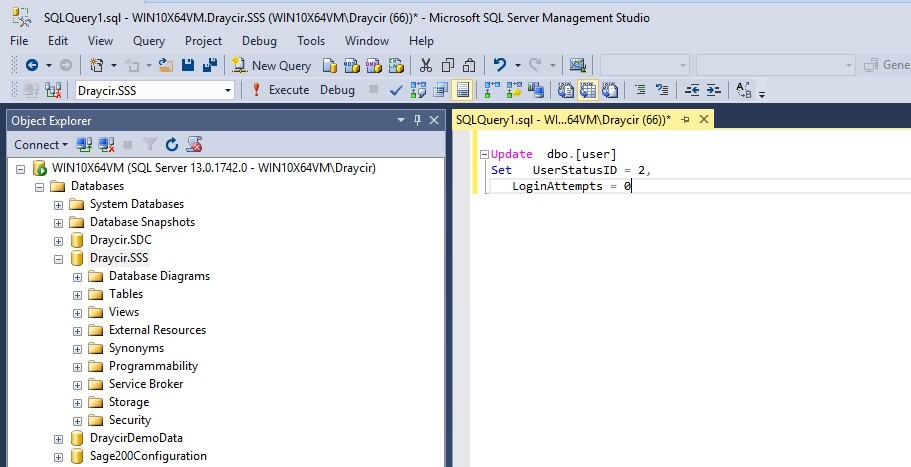Expand the Draycir.SDC database node
Image resolution: width=911 pixels, height=467 pixels.
[x=58, y=240]
